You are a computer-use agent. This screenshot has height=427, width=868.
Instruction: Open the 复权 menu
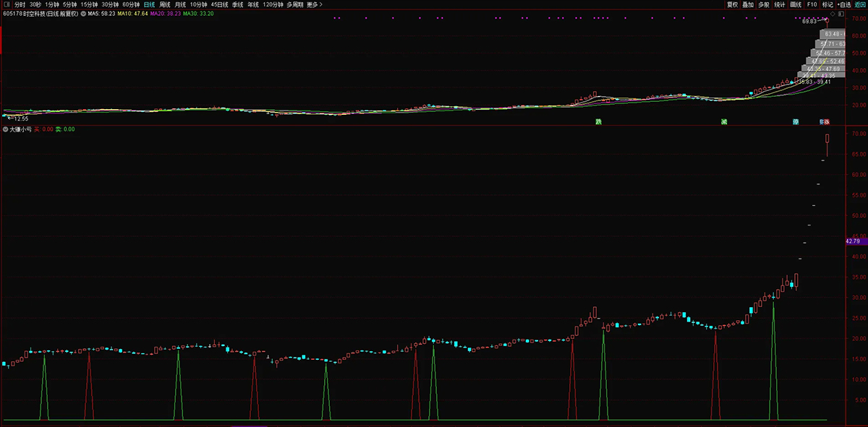click(732, 4)
